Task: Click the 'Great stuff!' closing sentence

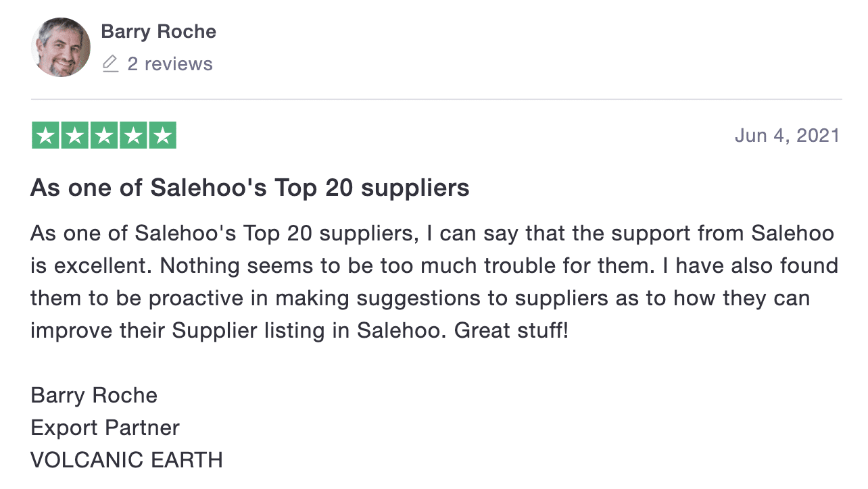Action: [x=512, y=331]
